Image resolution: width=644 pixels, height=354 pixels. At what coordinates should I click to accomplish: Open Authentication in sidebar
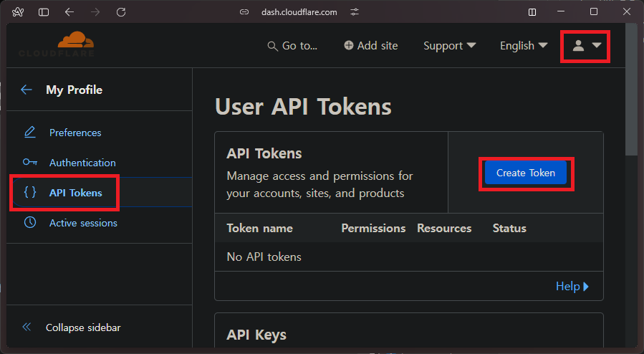[x=82, y=163]
